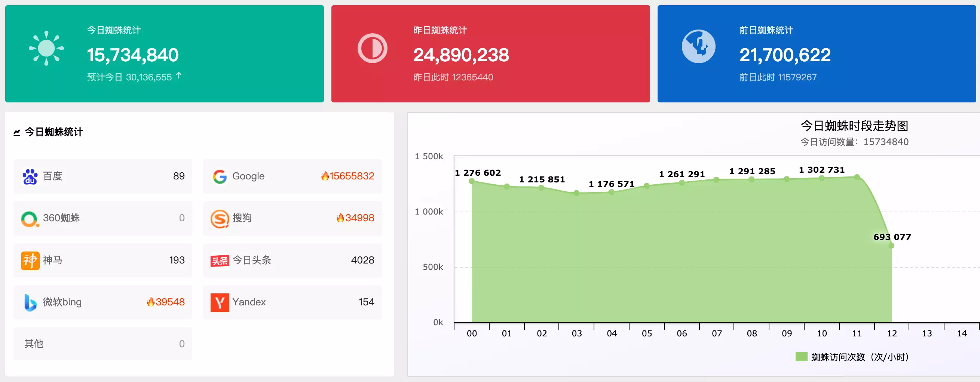980x382 pixels.
Task: Click the 693 077 data point on chart
Action: pos(891,246)
